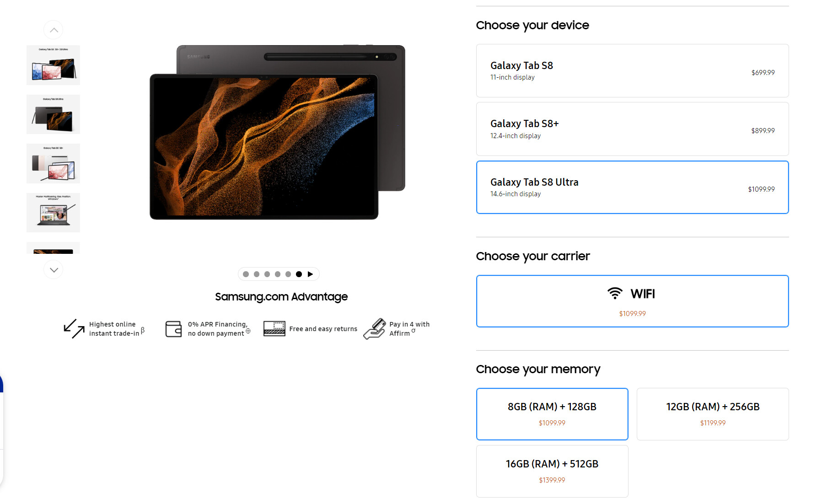The image size is (822, 504).
Task: Choose the Galaxy Tab S8 Ultra option
Action: (632, 187)
